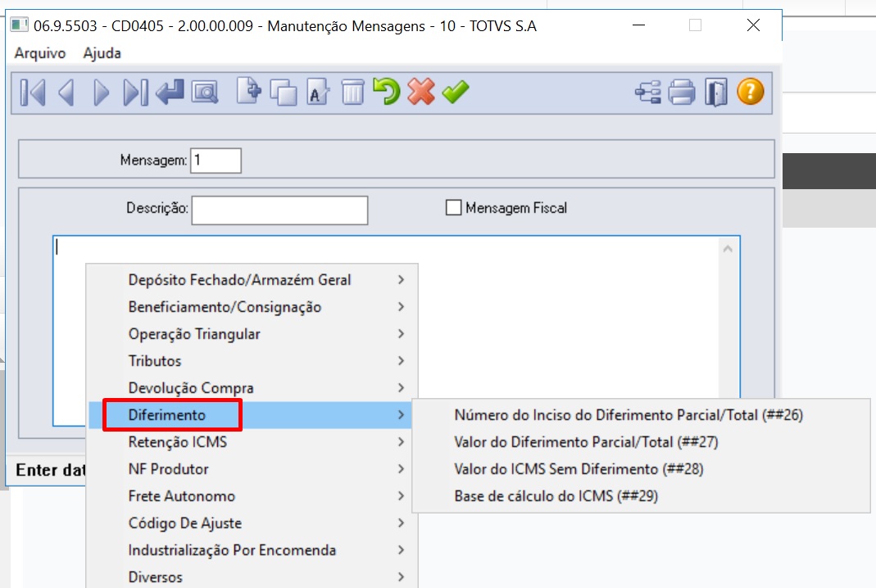Exit using the door icon

click(715, 93)
